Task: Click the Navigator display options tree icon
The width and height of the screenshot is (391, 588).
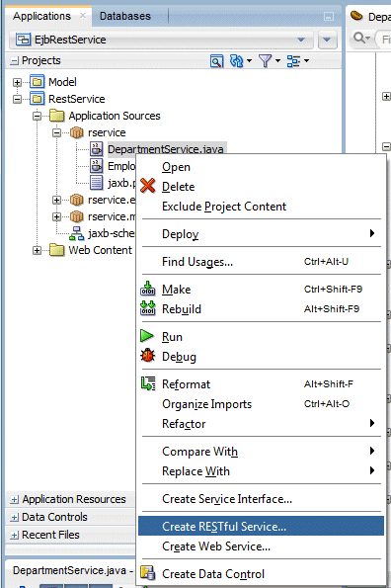Action: tap(293, 60)
